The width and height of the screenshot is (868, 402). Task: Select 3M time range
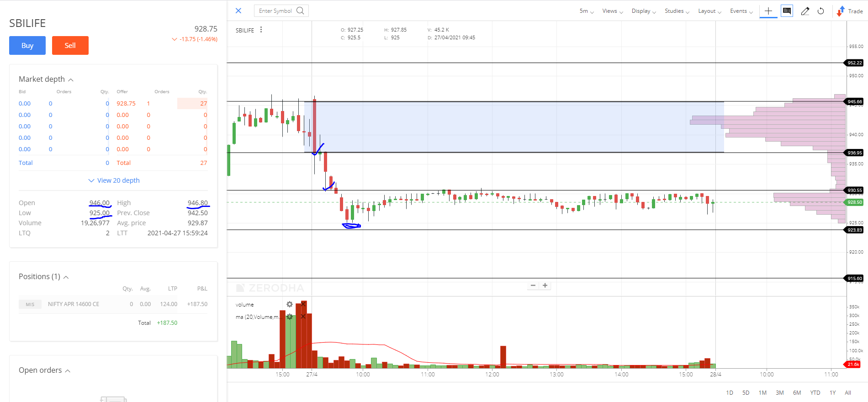780,393
